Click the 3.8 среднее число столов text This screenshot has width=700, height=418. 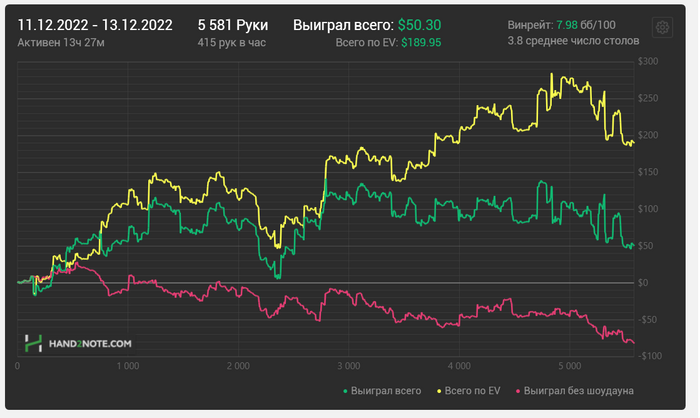coord(573,41)
